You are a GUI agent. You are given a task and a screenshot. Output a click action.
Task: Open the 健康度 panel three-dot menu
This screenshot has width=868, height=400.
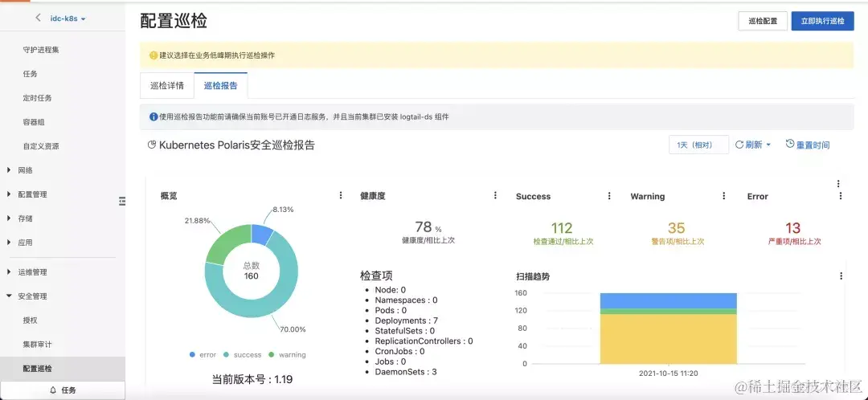tap(495, 195)
